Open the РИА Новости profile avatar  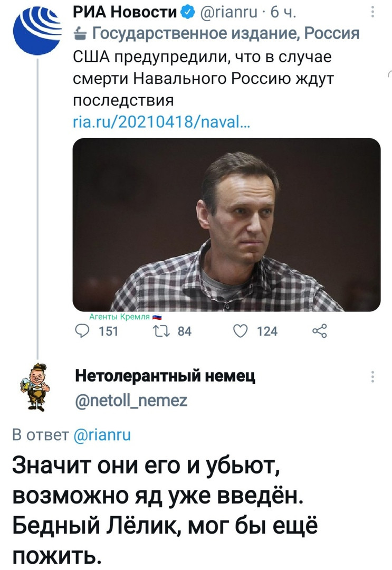pos(37,31)
